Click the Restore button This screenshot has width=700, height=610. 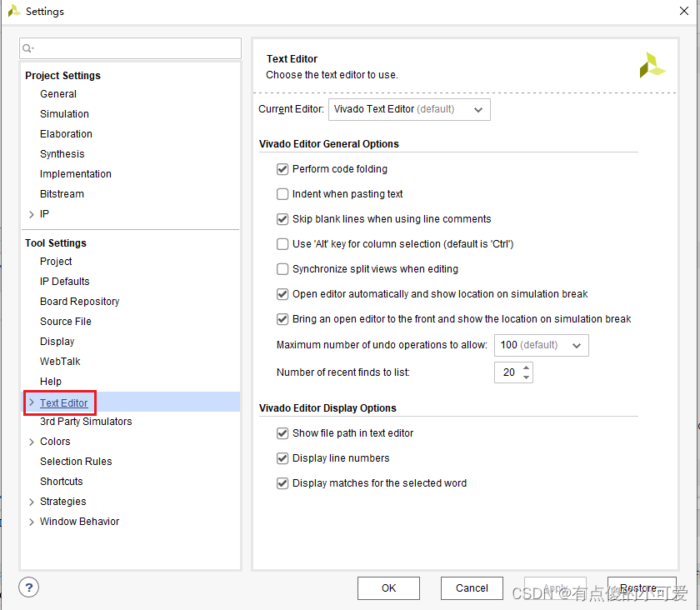coord(642,588)
